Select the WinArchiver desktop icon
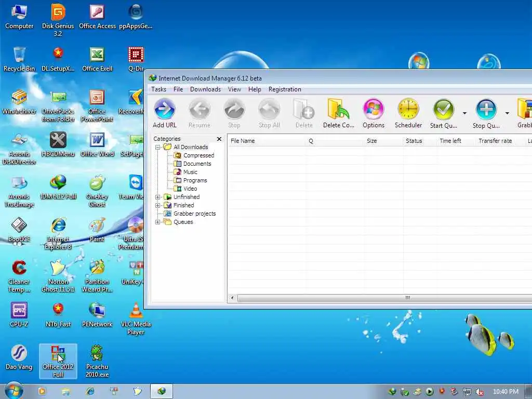 coord(19,102)
